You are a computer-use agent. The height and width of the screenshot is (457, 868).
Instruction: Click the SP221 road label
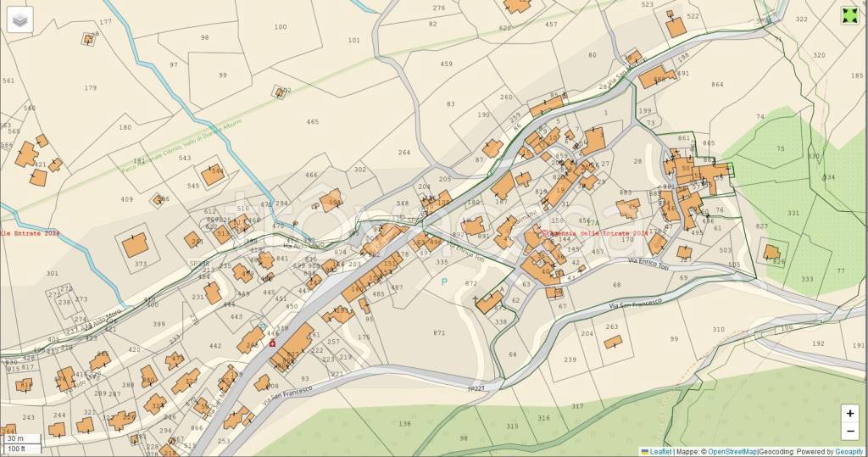pos(476,389)
